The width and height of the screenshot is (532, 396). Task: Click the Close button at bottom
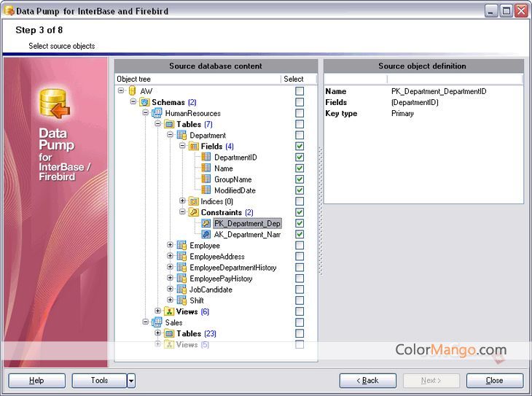tap(495, 381)
